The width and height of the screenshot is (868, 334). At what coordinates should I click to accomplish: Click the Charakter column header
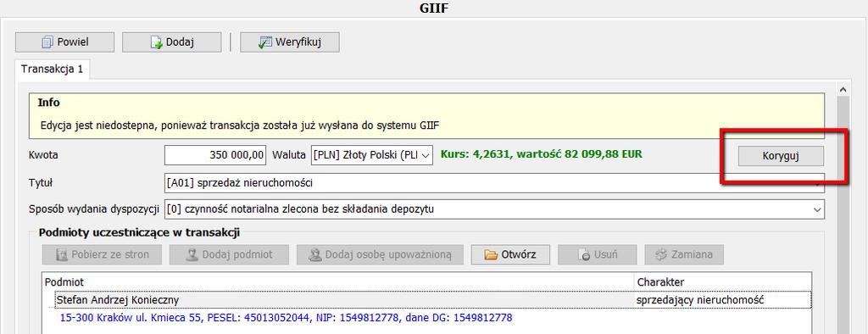(x=722, y=281)
